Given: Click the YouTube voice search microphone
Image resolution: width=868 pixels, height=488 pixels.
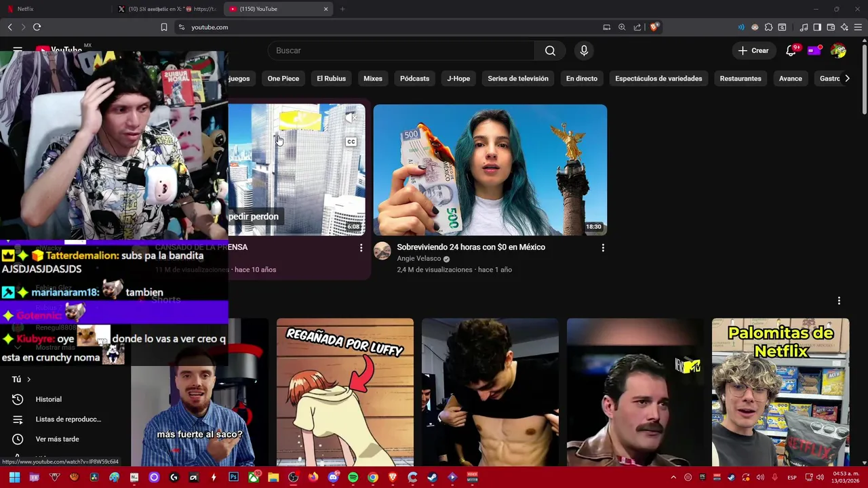Looking at the screenshot, I should [x=584, y=51].
